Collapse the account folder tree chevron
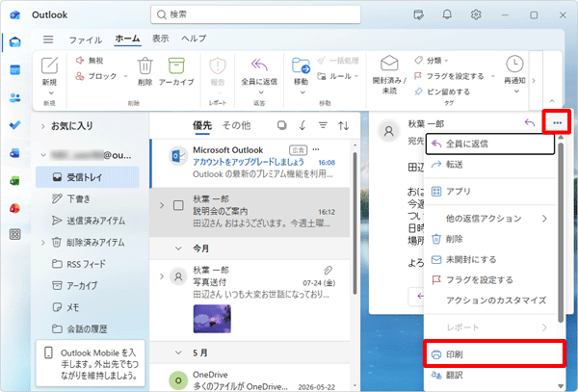Image resolution: width=578 pixels, height=392 pixels. pyautogui.click(x=43, y=155)
